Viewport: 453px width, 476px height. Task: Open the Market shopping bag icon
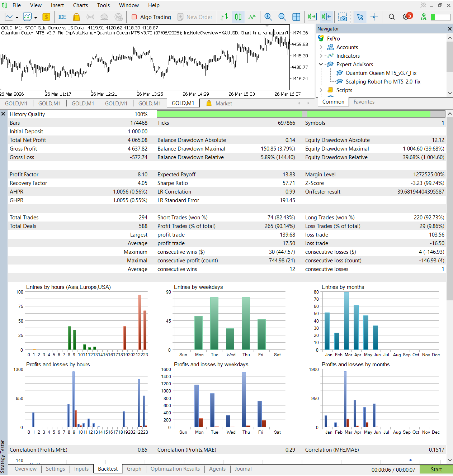pos(76,17)
